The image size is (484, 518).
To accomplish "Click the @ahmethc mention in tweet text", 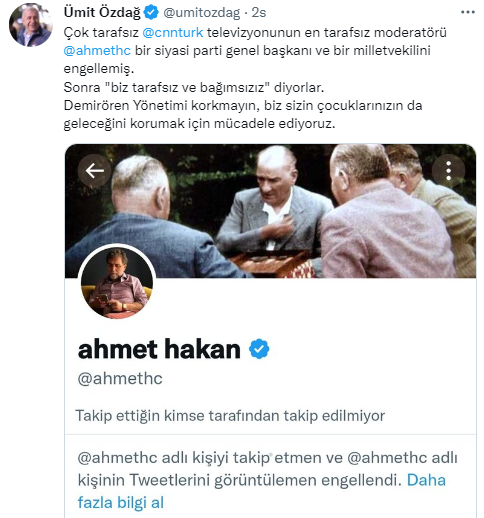I will 97,51.
